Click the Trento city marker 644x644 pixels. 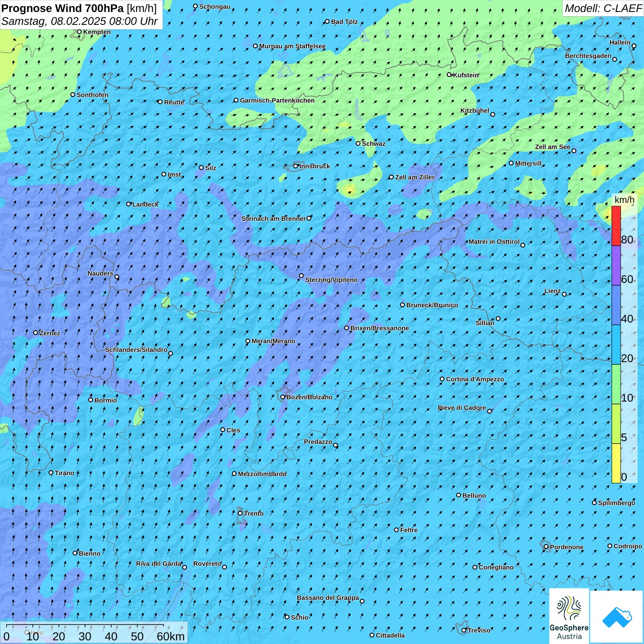click(240, 513)
